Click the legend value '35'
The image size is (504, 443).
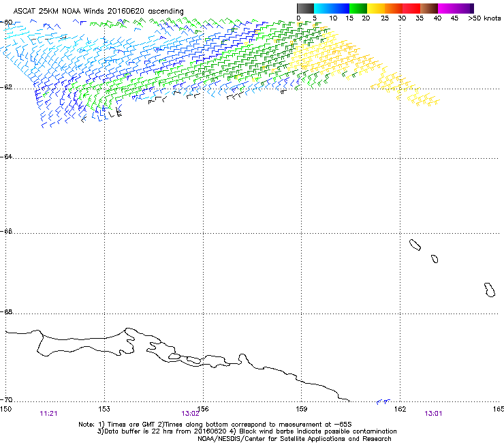click(x=420, y=18)
